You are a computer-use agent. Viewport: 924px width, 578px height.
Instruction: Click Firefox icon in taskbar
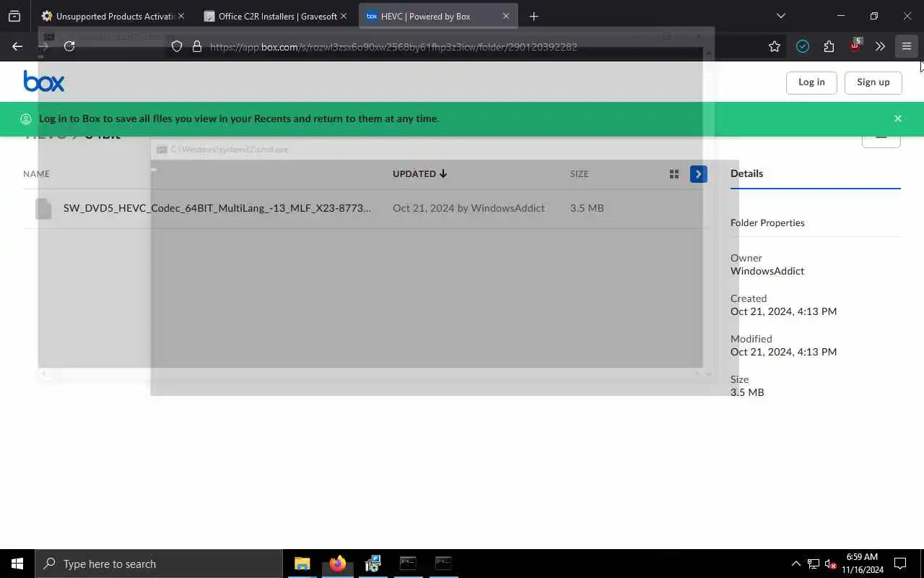point(337,564)
